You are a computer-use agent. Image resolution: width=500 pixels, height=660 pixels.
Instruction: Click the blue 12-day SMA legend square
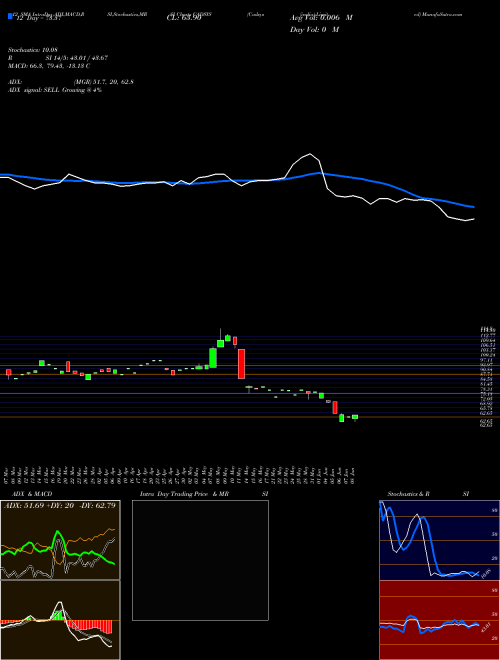(10, 17)
